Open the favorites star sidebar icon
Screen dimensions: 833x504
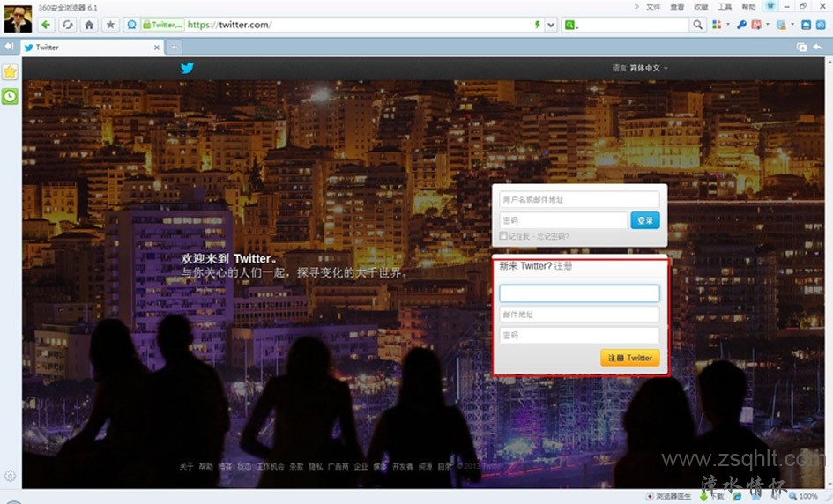[x=10, y=72]
